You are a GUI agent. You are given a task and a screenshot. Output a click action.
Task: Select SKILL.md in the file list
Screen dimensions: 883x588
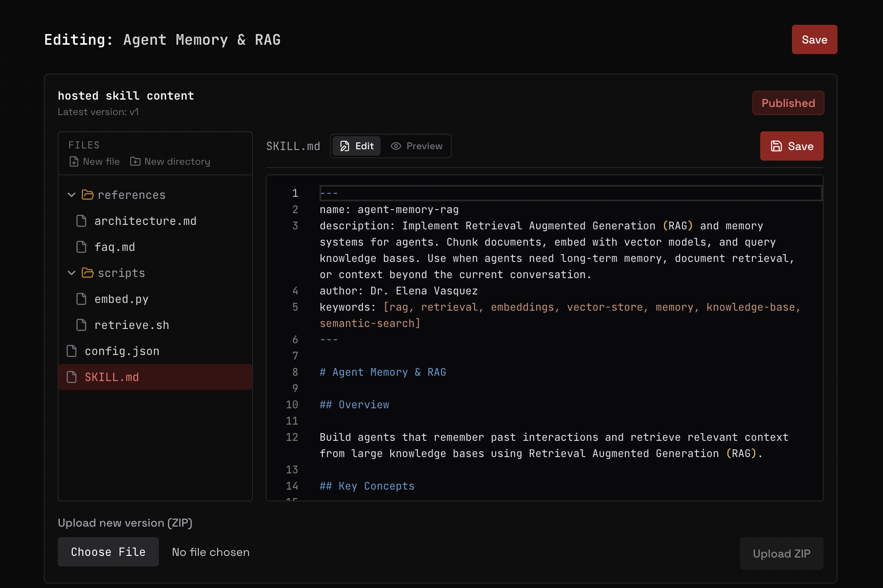pos(112,377)
